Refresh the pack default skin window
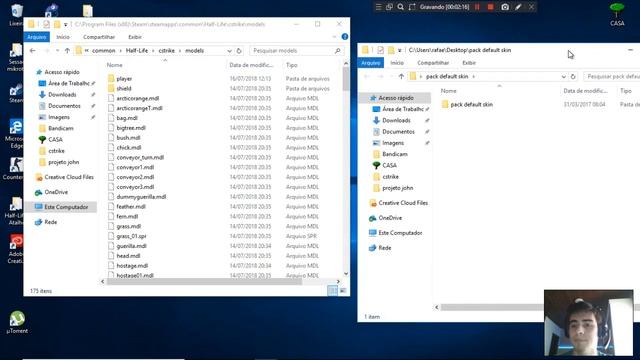Viewport: 640px width, 360px height. pyautogui.click(x=573, y=76)
